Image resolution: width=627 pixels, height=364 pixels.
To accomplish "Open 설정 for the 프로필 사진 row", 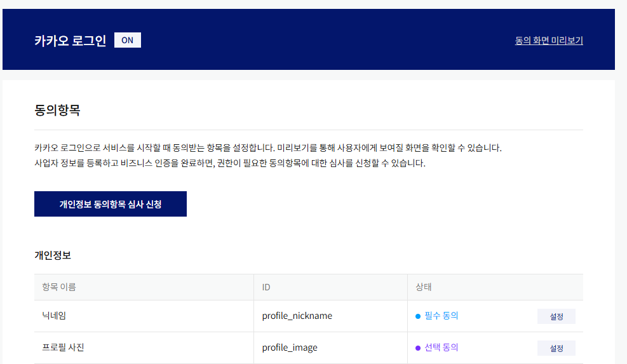I will click(x=556, y=348).
